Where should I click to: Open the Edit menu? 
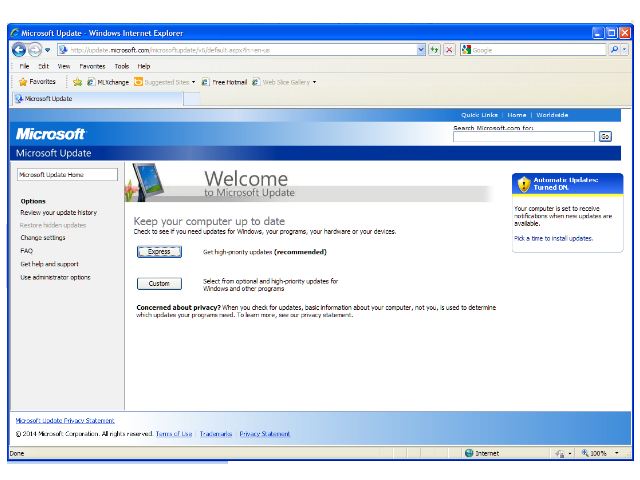(43, 66)
